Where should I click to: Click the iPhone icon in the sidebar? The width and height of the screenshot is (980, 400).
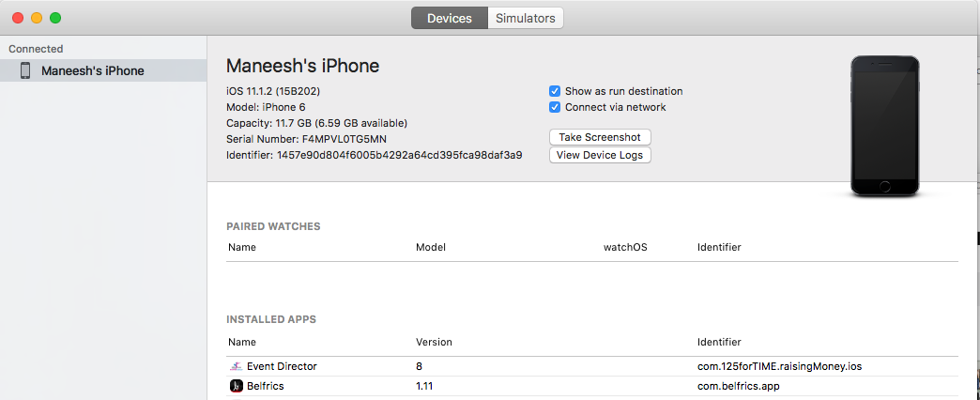coord(25,70)
